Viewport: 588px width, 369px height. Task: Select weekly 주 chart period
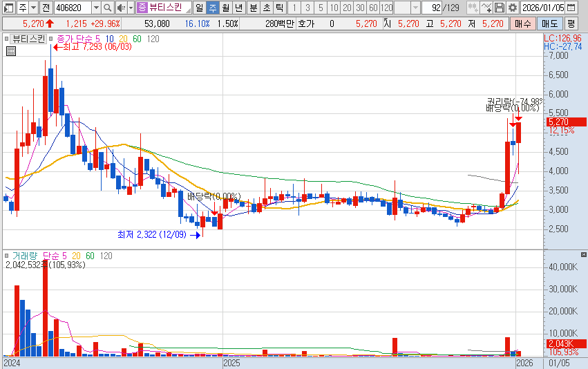coord(213,8)
